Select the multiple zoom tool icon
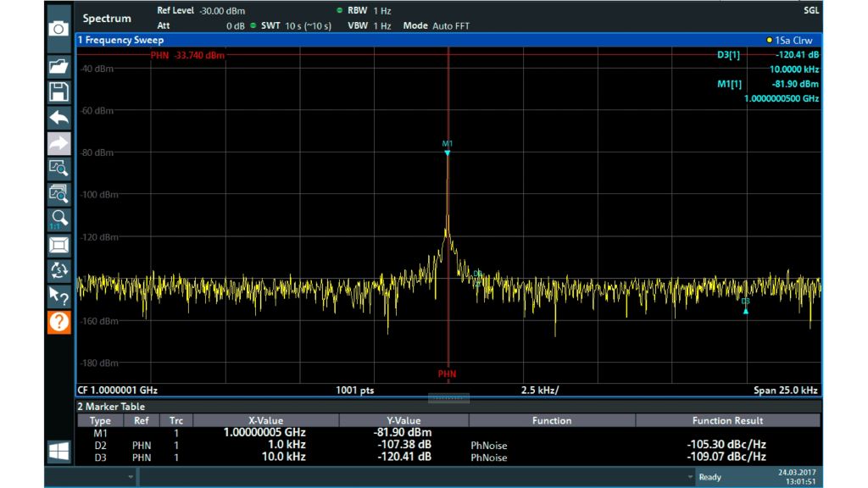Screen dimensions: 868x488 point(58,195)
